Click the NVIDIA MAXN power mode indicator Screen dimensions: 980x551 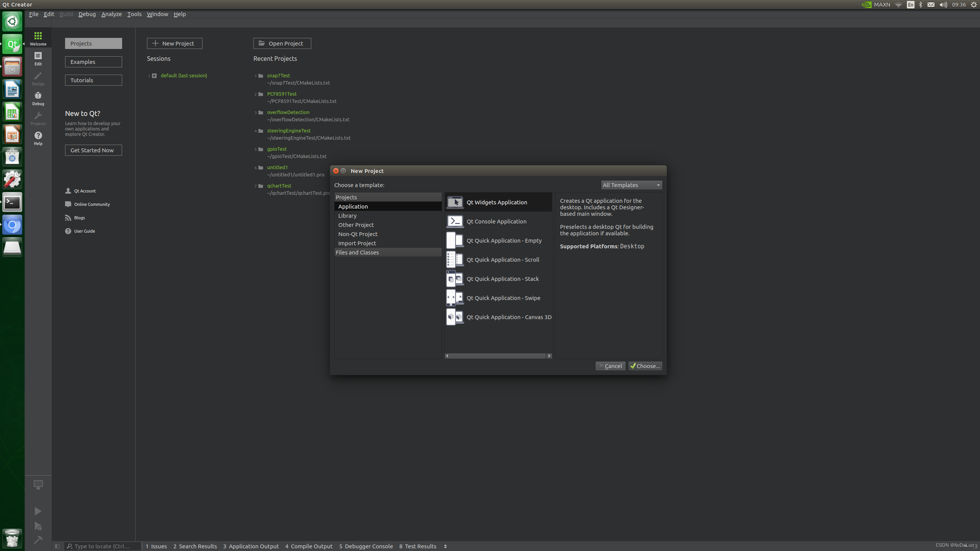coord(875,5)
